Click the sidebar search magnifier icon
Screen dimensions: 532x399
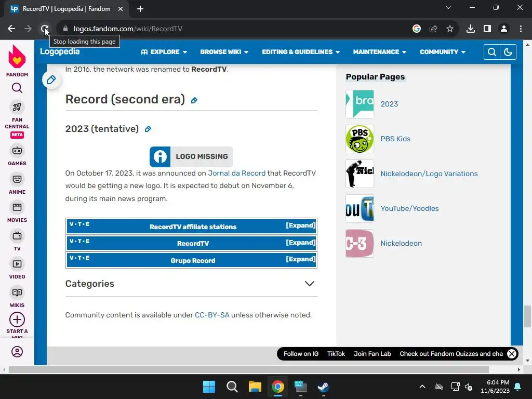pyautogui.click(x=17, y=88)
